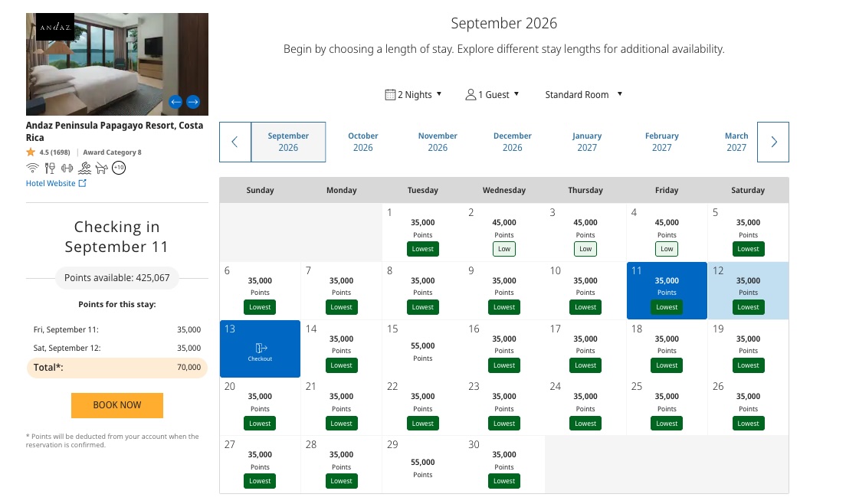Select the September 2026 month tab

288,142
